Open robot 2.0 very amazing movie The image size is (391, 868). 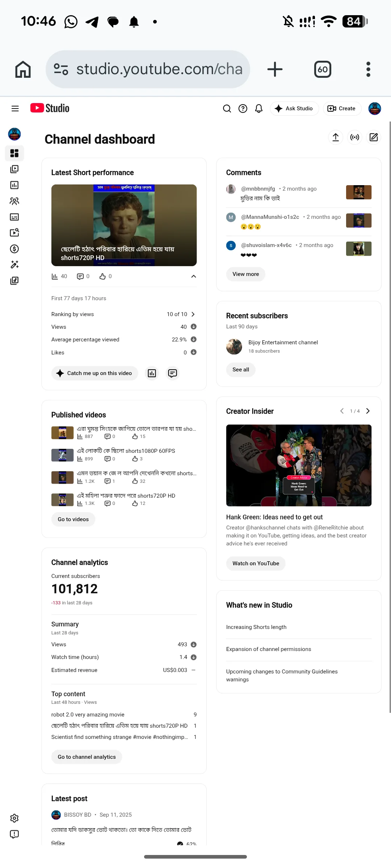tap(88, 715)
